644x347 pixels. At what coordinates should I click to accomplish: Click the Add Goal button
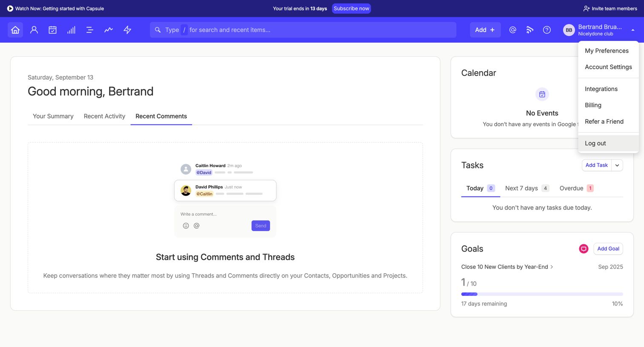pos(608,249)
